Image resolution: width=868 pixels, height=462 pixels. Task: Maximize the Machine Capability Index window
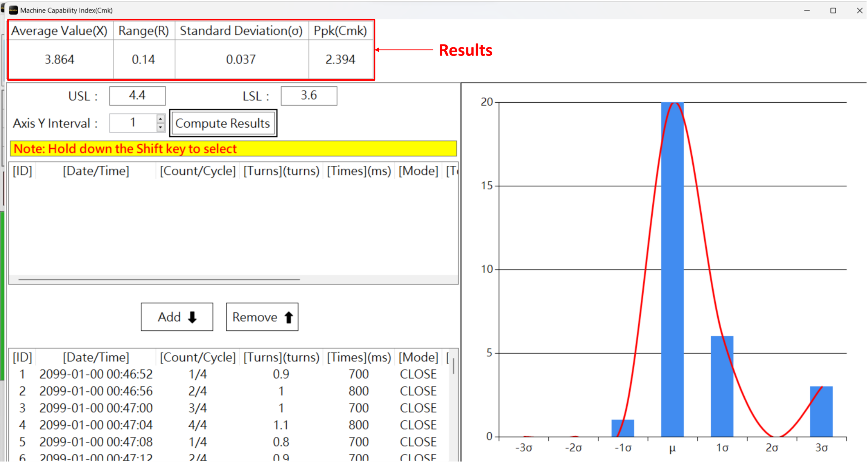pyautogui.click(x=833, y=11)
